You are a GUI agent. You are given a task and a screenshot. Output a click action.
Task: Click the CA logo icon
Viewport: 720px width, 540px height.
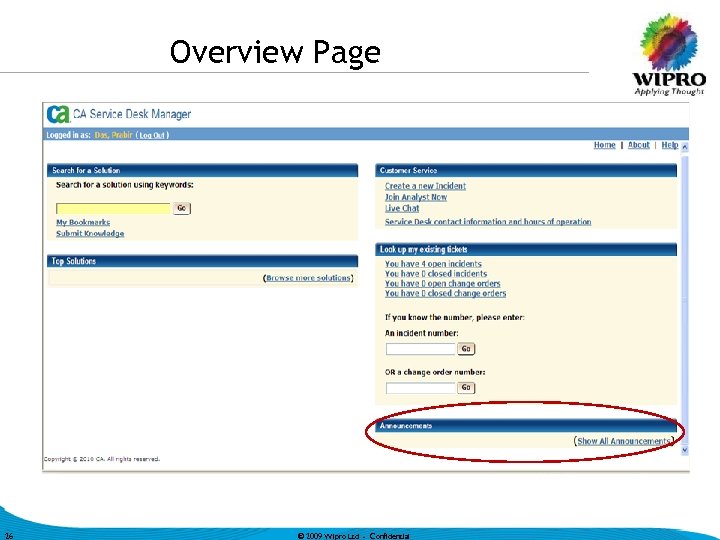click(x=58, y=114)
